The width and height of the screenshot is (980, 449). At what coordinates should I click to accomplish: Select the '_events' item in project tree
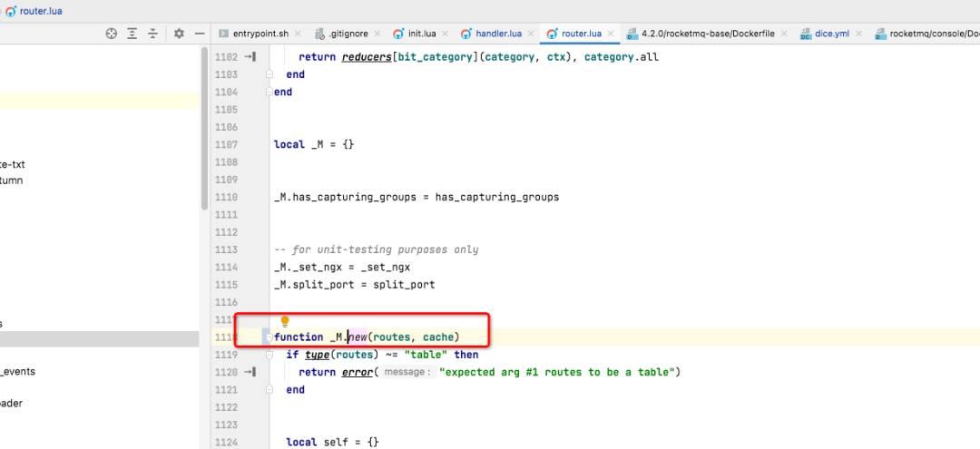coord(17,371)
